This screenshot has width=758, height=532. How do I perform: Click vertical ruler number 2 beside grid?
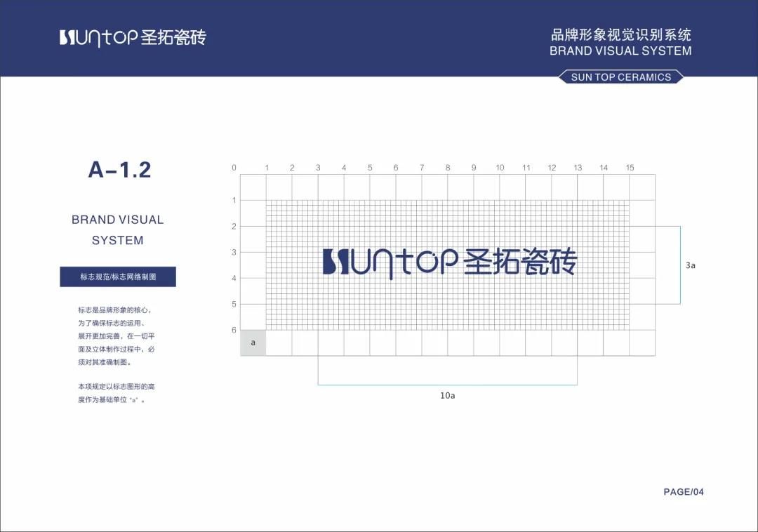[234, 226]
